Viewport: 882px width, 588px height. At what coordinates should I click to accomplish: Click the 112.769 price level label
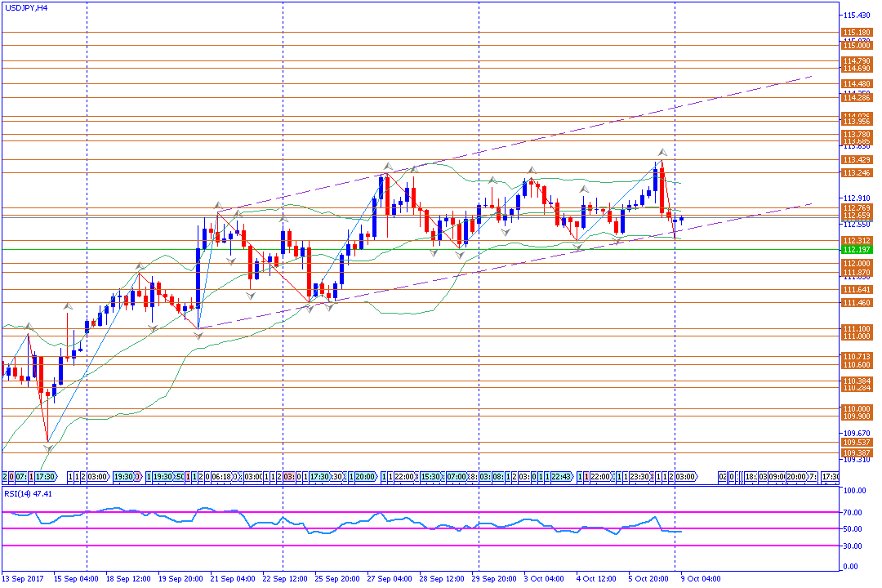coord(857,208)
